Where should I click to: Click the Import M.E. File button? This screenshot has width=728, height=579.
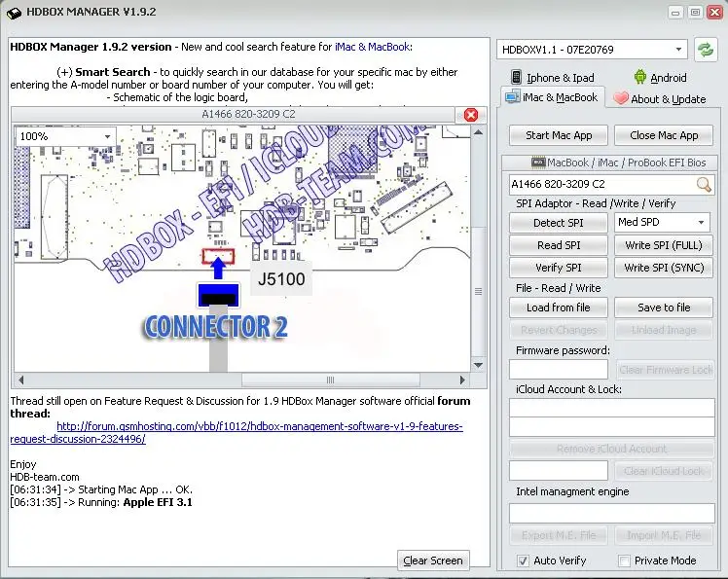(664, 535)
